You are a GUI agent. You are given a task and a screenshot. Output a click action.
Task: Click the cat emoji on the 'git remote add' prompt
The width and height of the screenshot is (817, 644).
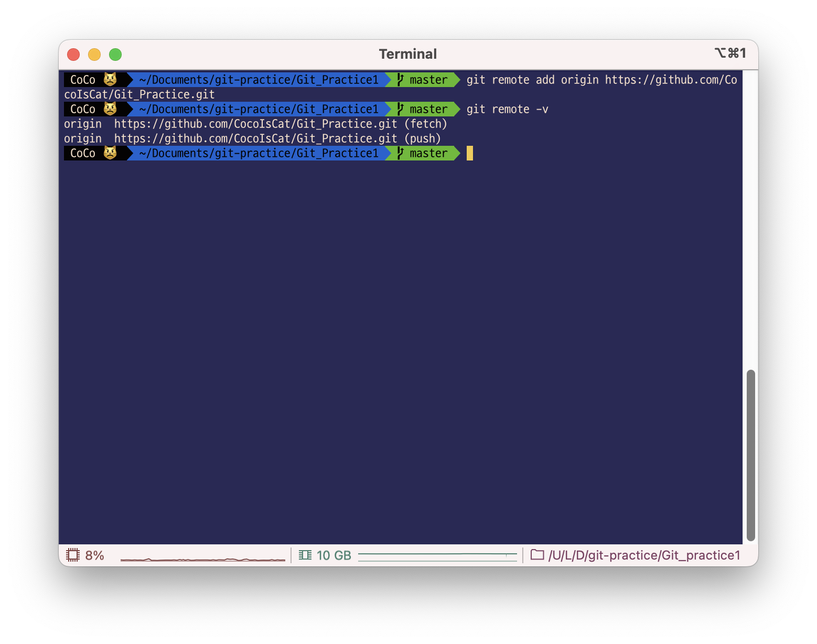coord(110,80)
